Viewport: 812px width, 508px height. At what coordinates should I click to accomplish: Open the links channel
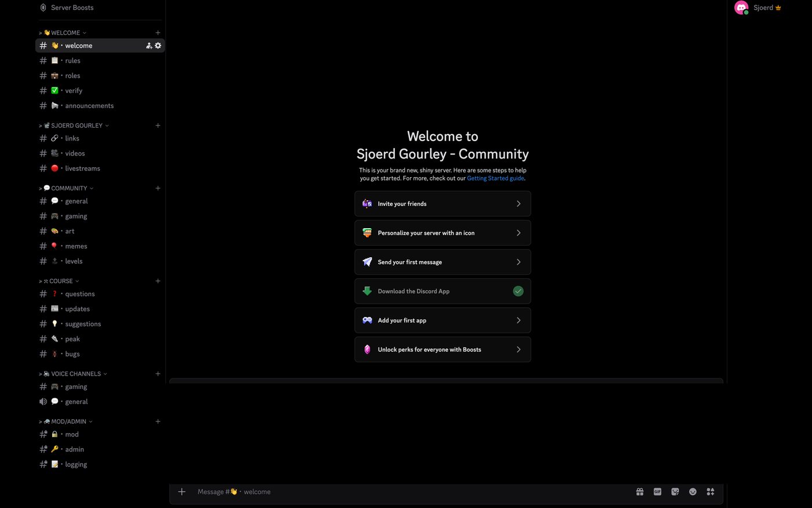100,138
